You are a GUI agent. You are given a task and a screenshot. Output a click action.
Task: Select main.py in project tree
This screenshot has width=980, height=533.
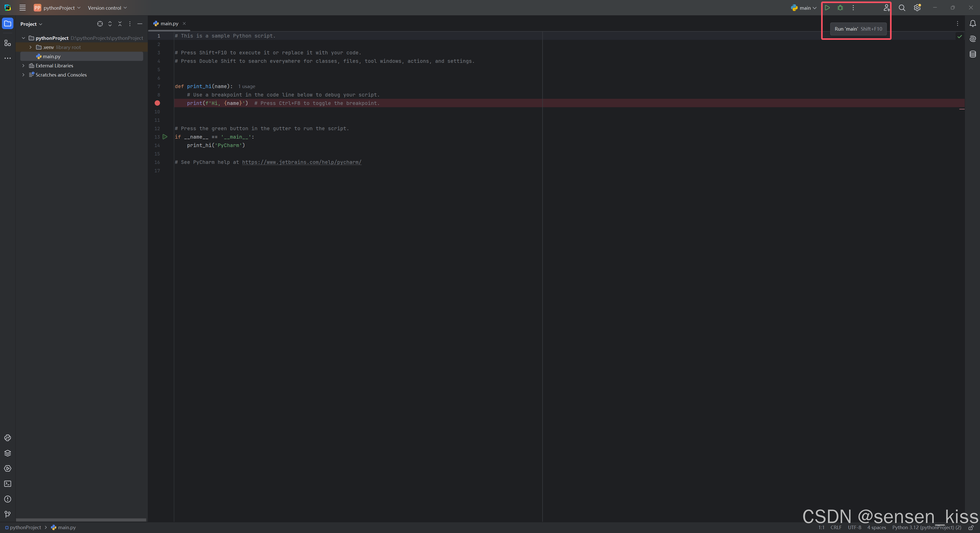click(81, 56)
